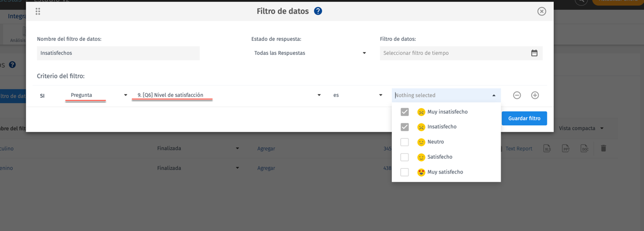The width and height of the screenshot is (644, 231).
Task: Collapse the Nothing selected answers dropdown
Action: coord(446,95)
